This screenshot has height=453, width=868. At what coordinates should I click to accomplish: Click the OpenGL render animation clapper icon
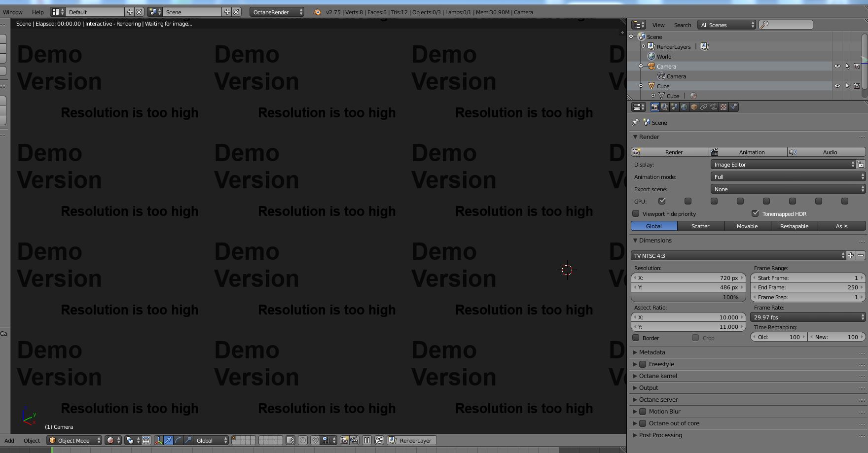[x=354, y=440]
